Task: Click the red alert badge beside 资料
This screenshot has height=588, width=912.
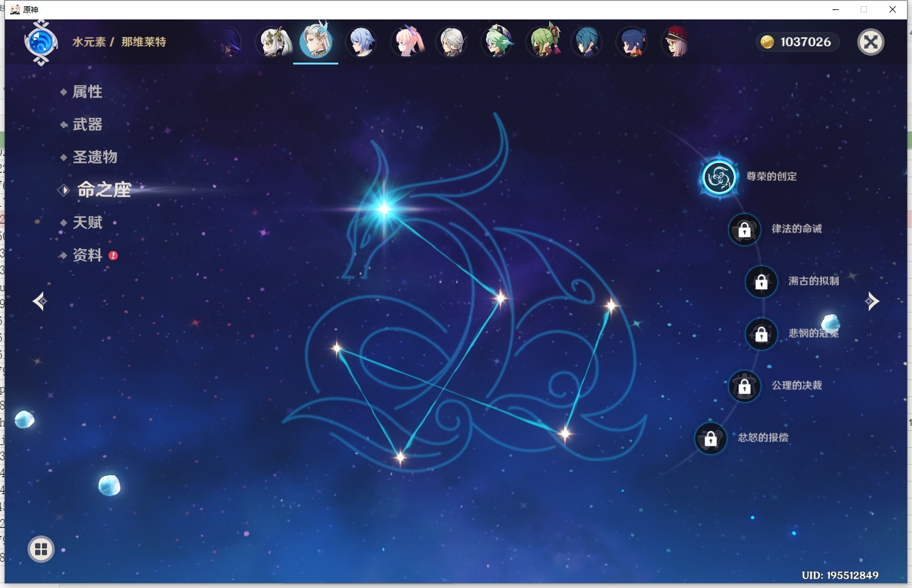Action: 113,255
